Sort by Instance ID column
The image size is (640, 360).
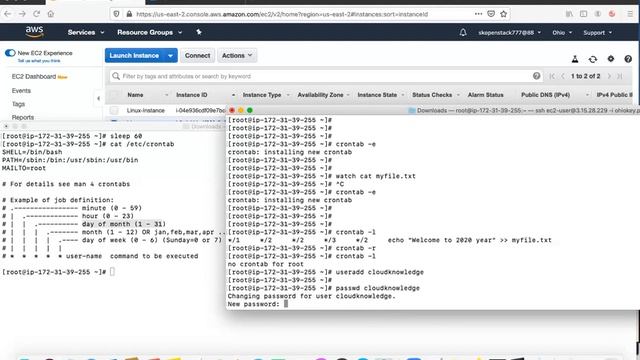click(x=191, y=95)
